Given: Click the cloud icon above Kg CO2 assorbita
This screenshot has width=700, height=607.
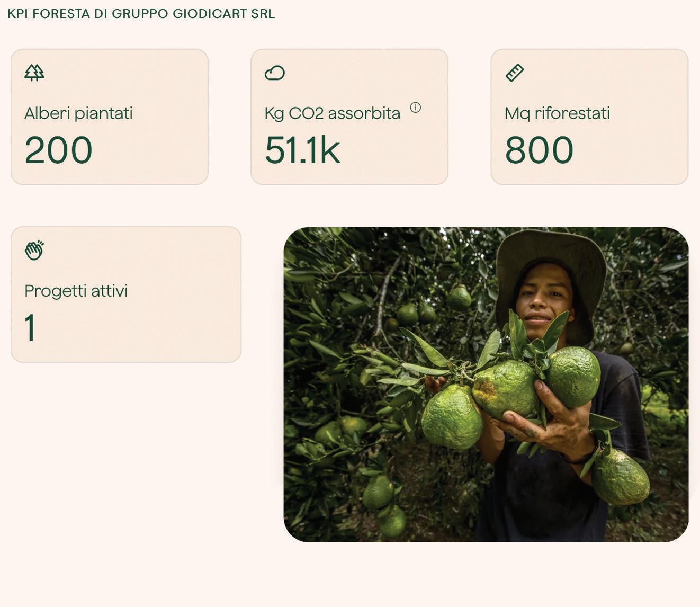Looking at the screenshot, I should (274, 73).
